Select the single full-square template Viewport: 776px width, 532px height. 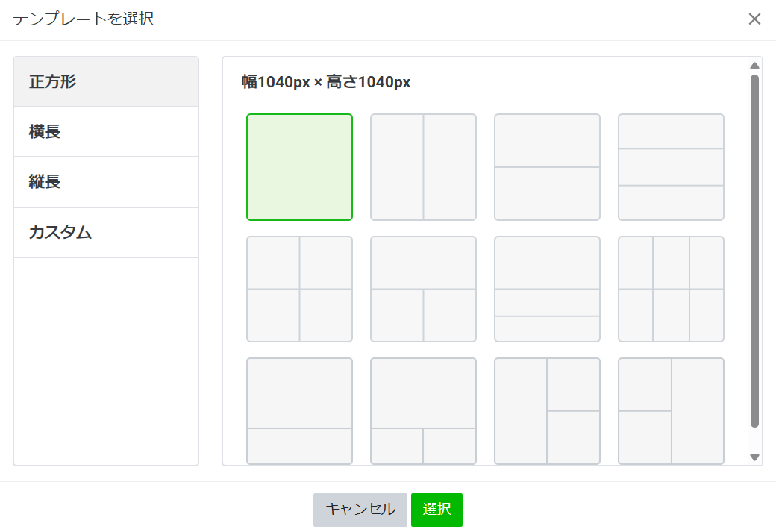click(299, 167)
